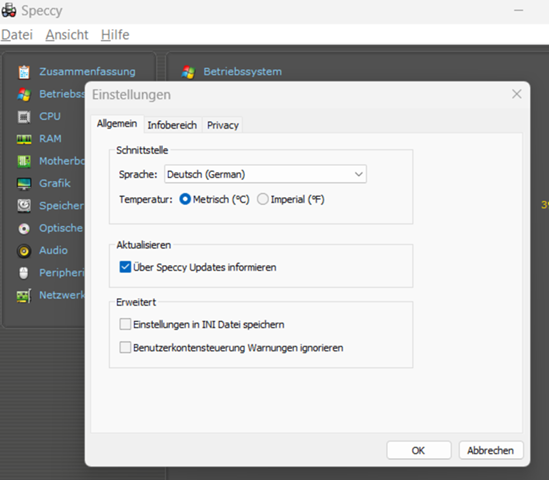Screen dimensions: 549x480
Task: Expand the Sprache language dropdown
Action: [265, 174]
